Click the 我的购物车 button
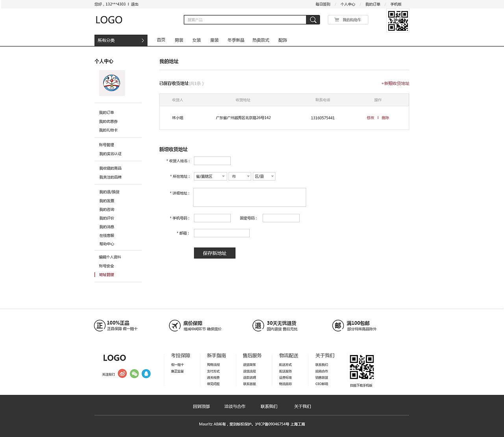This screenshot has height=437, width=504. pyautogui.click(x=348, y=20)
